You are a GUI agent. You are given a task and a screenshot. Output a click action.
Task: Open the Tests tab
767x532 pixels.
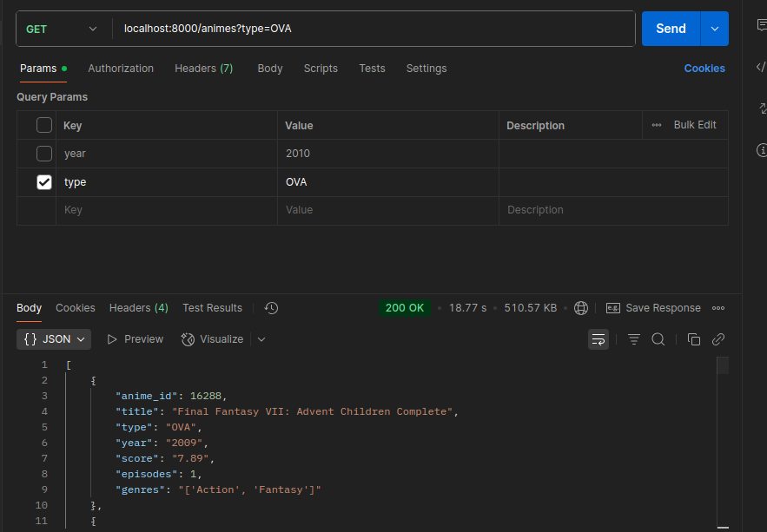[372, 69]
